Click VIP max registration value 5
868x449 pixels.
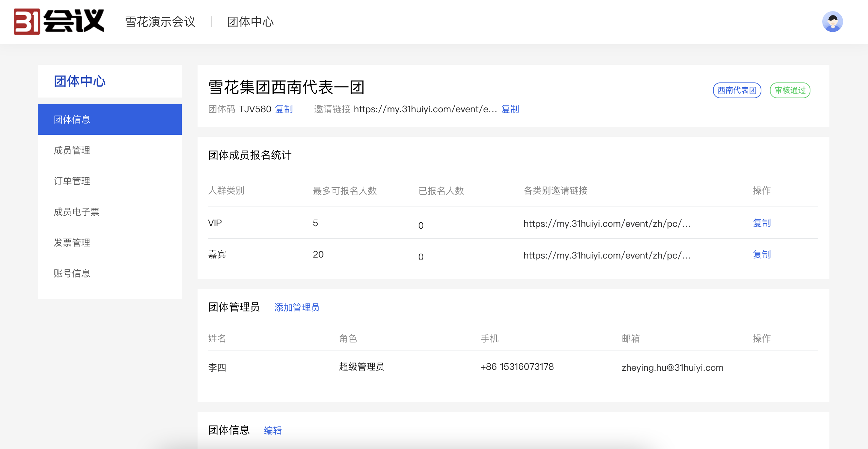click(x=315, y=223)
